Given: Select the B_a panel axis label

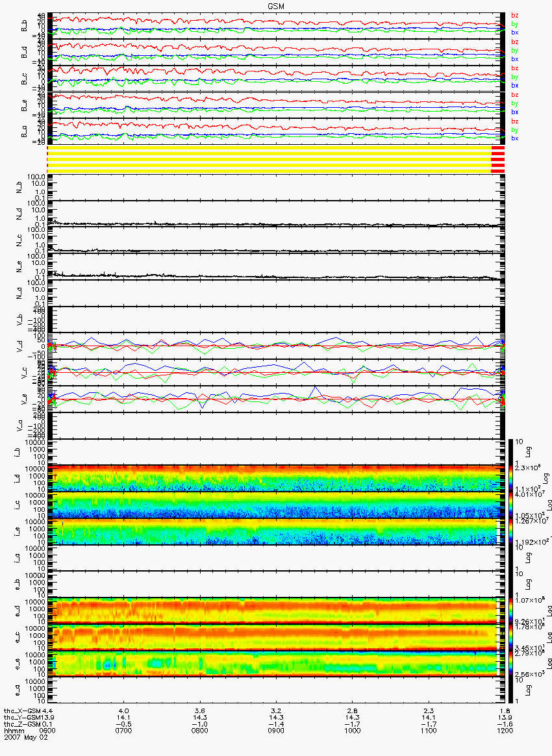Looking at the screenshot, I should (x=24, y=132).
